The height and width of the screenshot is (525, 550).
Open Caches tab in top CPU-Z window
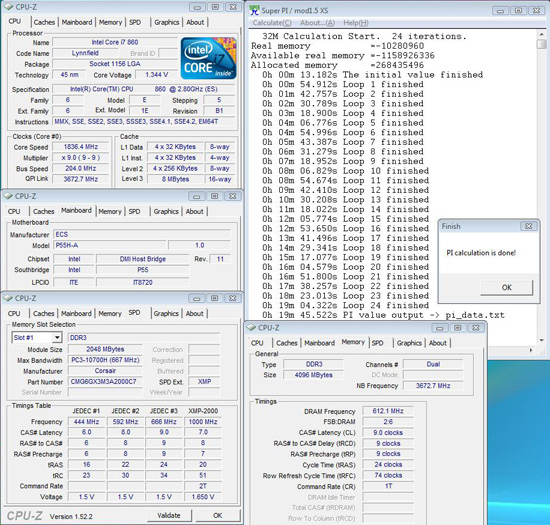[44, 22]
